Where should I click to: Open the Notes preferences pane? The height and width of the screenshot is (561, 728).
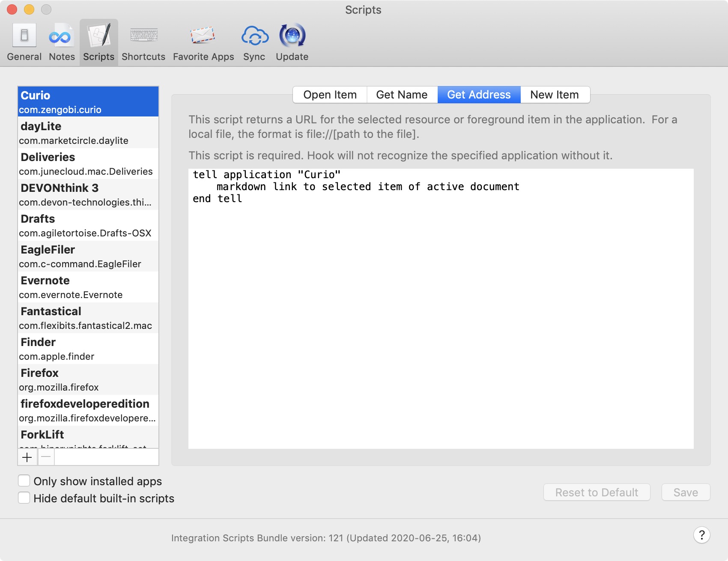pos(62,42)
